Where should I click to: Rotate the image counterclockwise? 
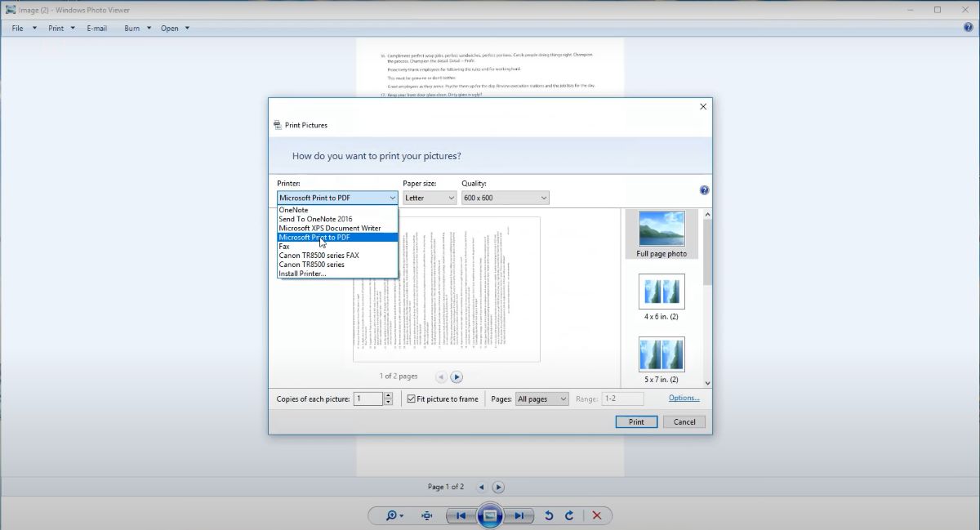click(549, 515)
